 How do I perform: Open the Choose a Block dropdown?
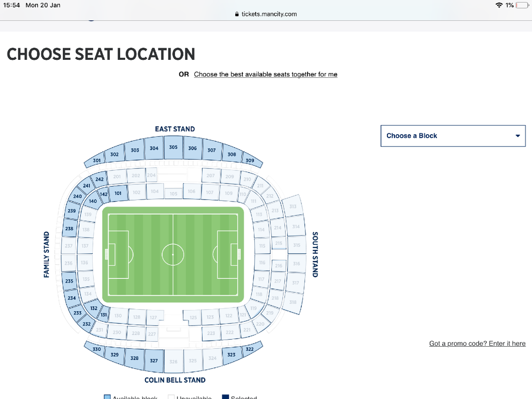[453, 136]
